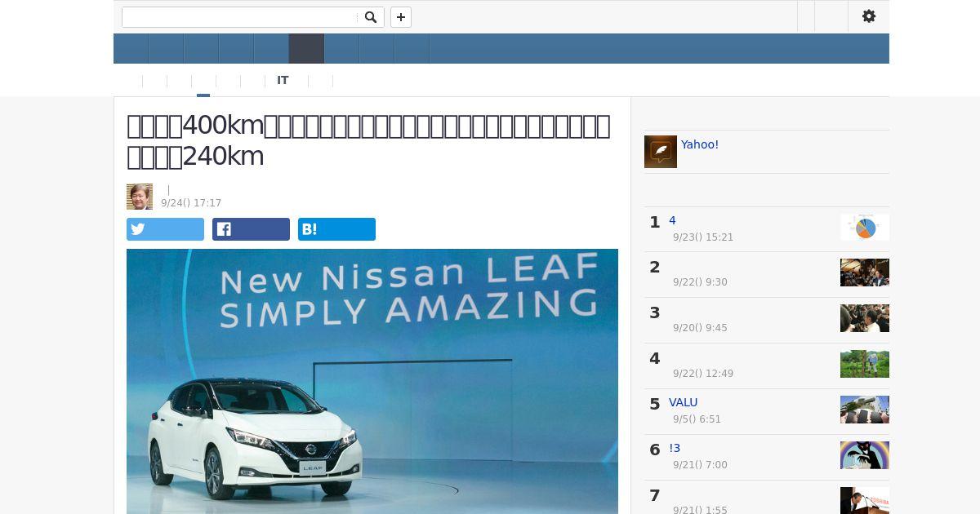Select the IT sub-category tab
Image resolution: width=980 pixels, height=514 pixels.
283,80
